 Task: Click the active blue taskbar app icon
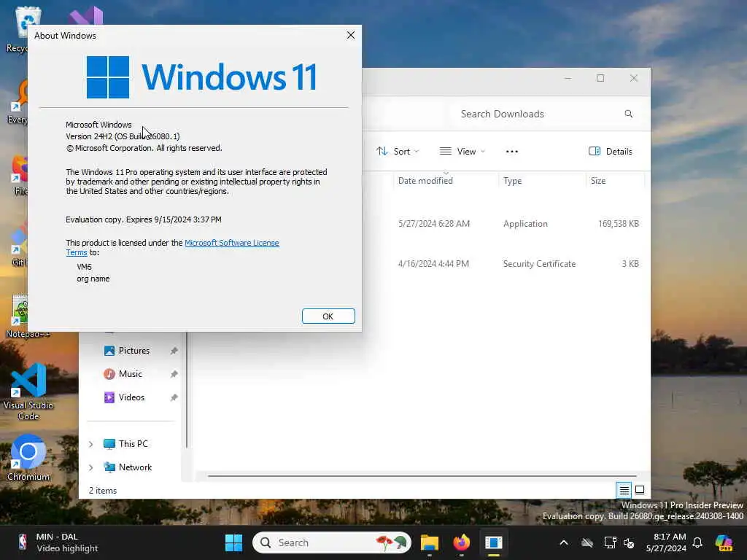tap(494, 542)
